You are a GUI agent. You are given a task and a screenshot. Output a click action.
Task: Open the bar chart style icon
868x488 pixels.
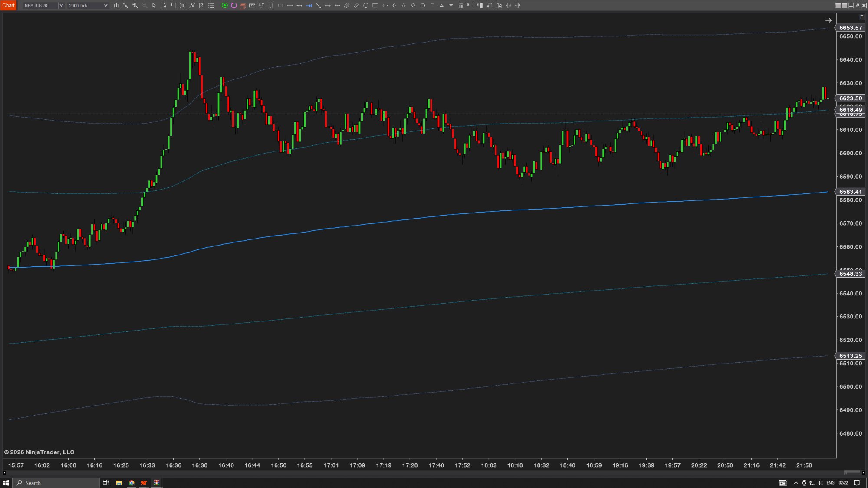(116, 6)
